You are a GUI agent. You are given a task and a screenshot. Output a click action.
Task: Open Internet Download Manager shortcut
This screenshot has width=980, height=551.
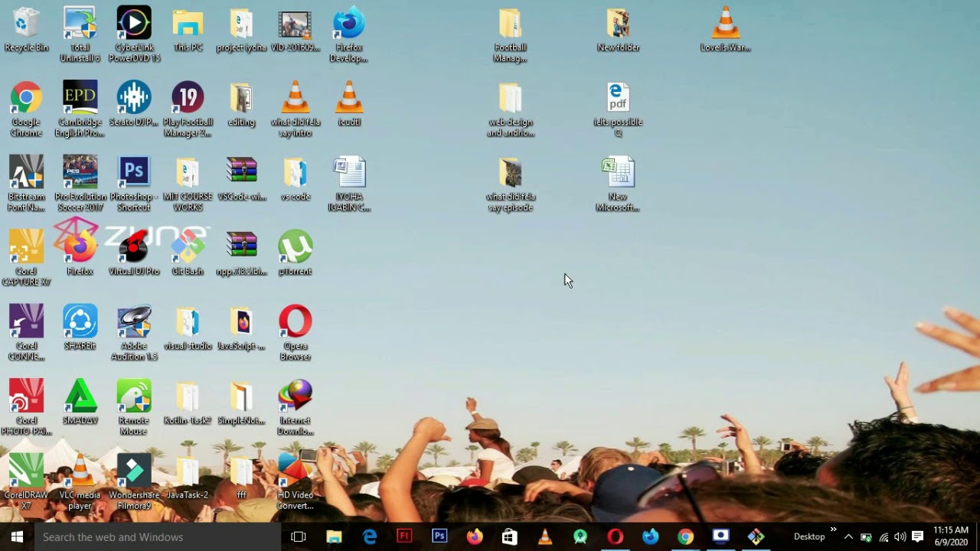295,407
